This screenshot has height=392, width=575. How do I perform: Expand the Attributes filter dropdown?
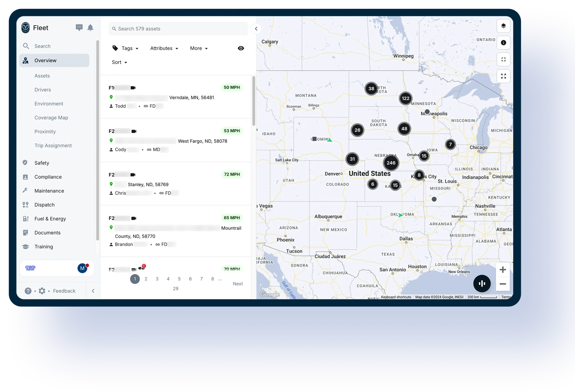(x=164, y=48)
